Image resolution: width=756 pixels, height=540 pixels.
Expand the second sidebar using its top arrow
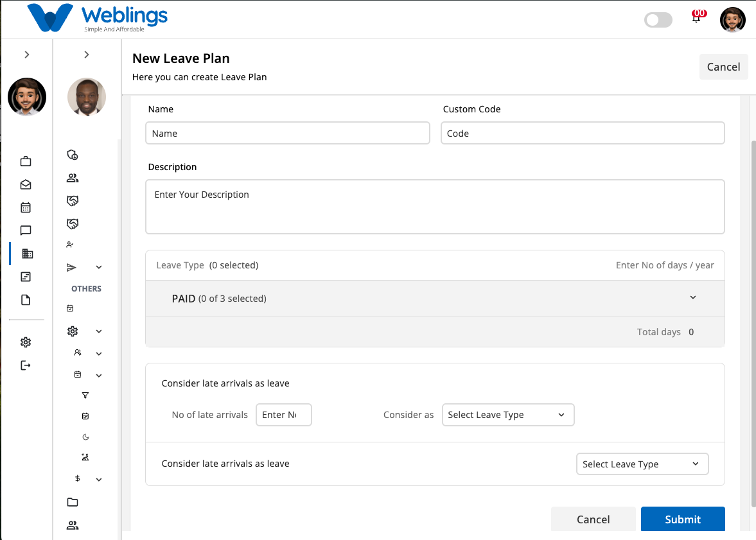pyautogui.click(x=87, y=55)
